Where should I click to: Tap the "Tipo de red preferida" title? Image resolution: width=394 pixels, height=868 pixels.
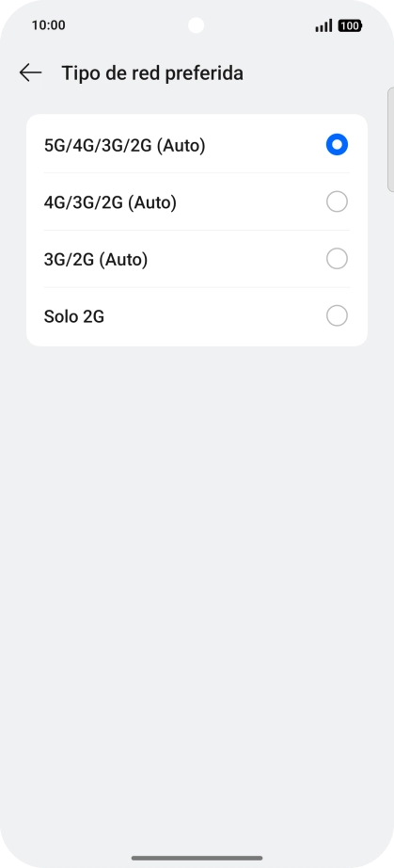(x=152, y=73)
